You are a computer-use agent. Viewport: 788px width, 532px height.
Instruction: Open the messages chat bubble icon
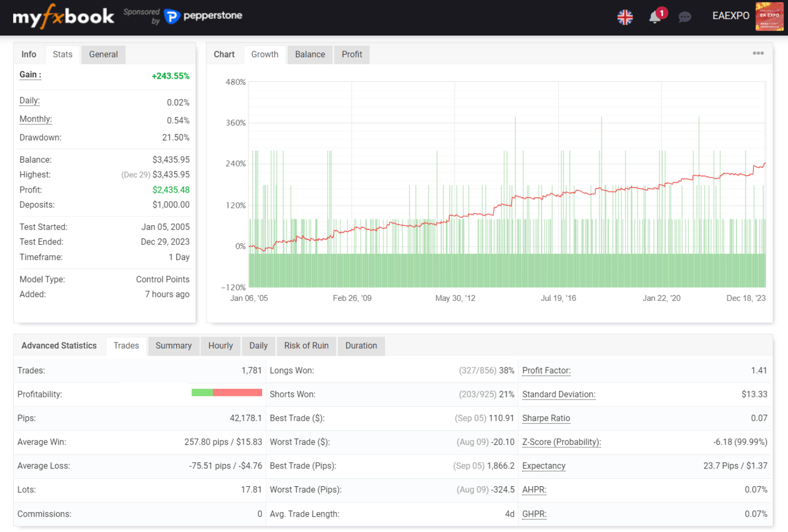tap(685, 17)
